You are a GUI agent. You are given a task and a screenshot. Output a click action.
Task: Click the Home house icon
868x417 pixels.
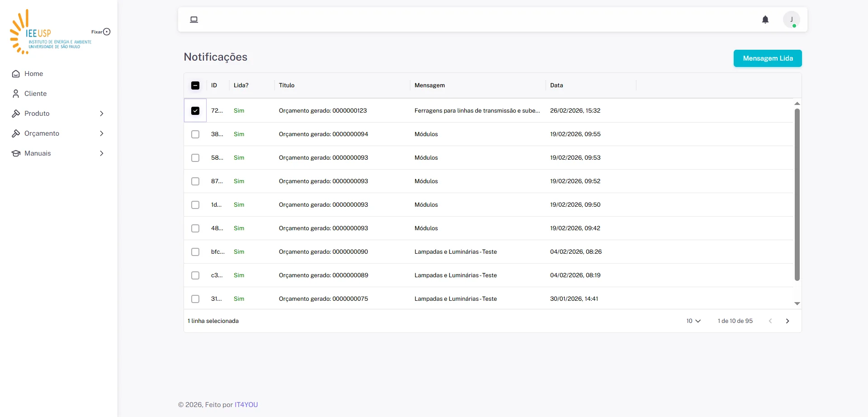pos(16,74)
